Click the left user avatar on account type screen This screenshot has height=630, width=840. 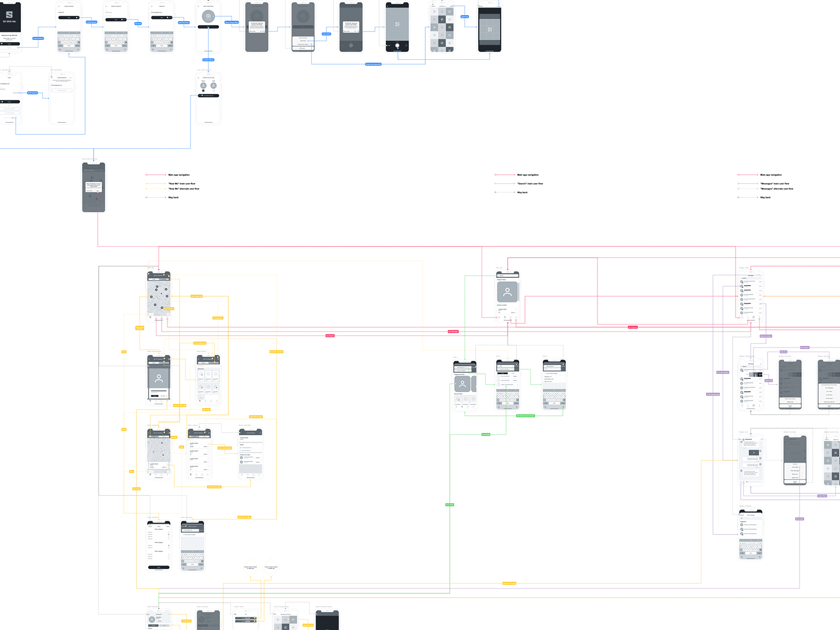203,86
